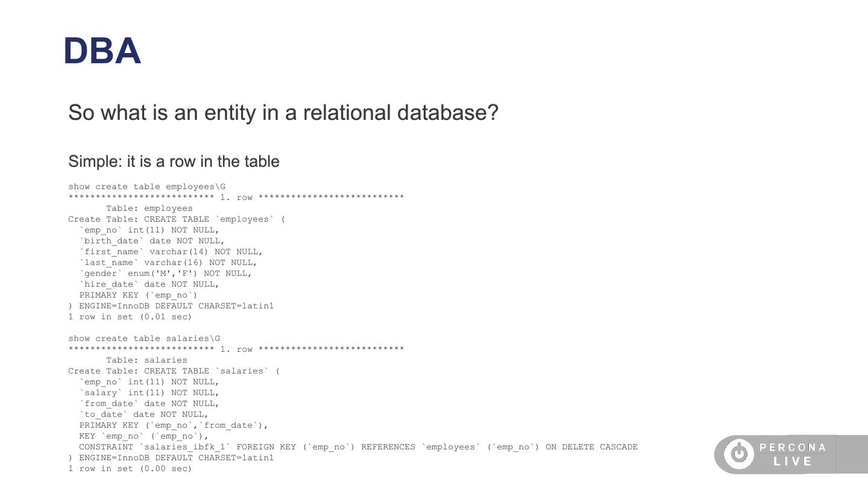Click the "Table: employees" line

(149, 208)
